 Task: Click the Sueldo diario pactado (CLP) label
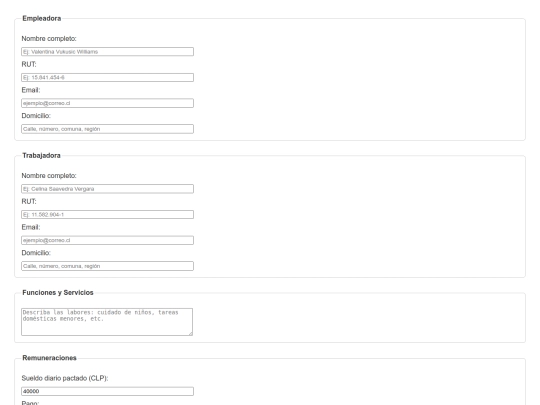coord(65,378)
